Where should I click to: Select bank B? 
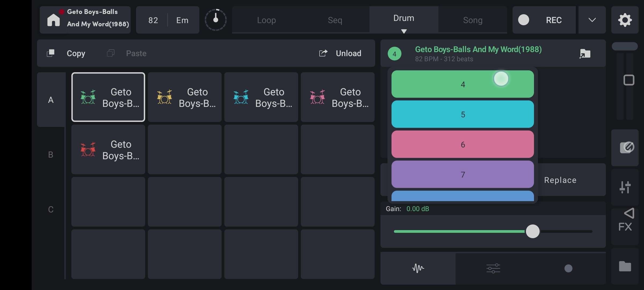click(51, 155)
